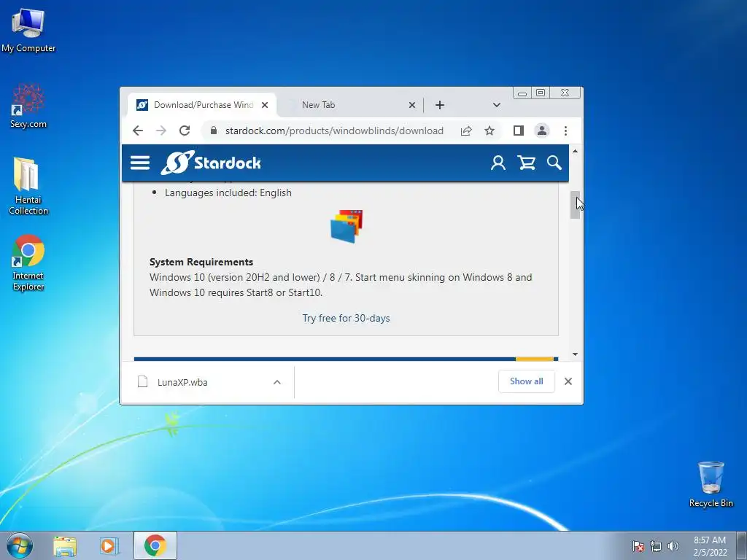Select the Internet Explorer desktop shortcut
This screenshot has width=747, height=560.
point(28,262)
